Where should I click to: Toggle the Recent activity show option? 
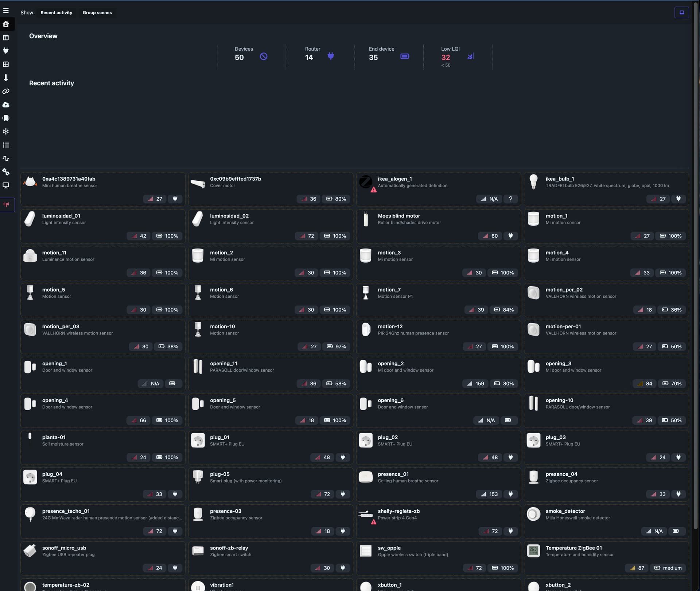(56, 13)
